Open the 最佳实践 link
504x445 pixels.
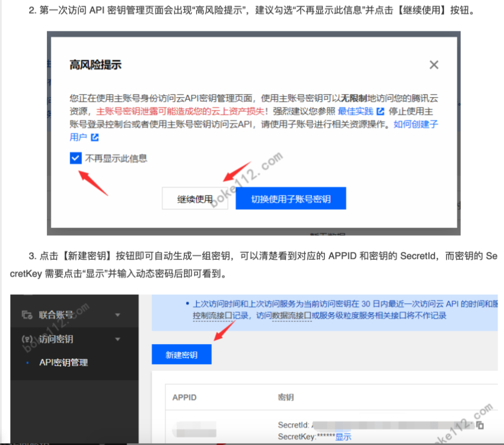pyautogui.click(x=356, y=112)
